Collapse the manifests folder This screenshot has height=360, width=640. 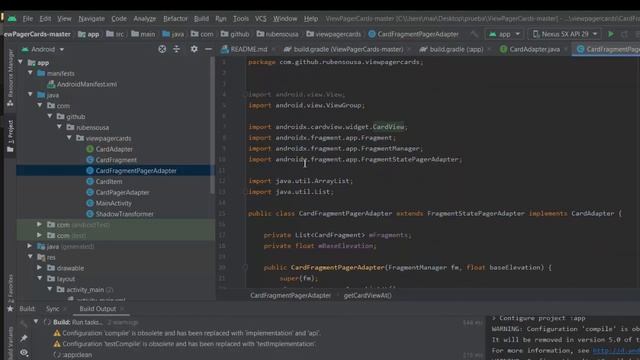[30, 73]
